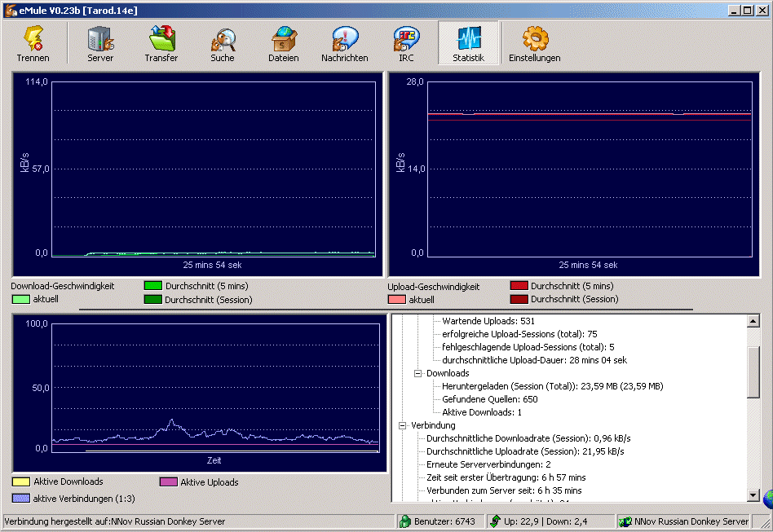
Task: Click the scroll down arrow of statistics tree
Action: [753, 495]
